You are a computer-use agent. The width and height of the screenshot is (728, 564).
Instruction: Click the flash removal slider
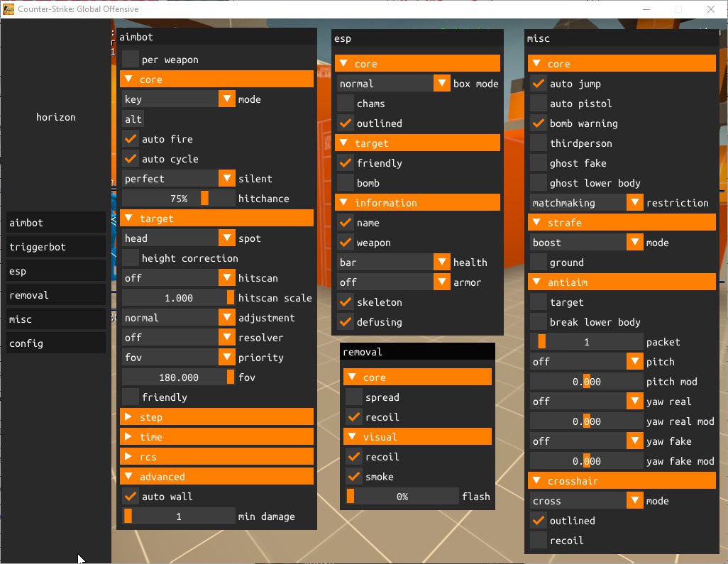click(x=402, y=497)
